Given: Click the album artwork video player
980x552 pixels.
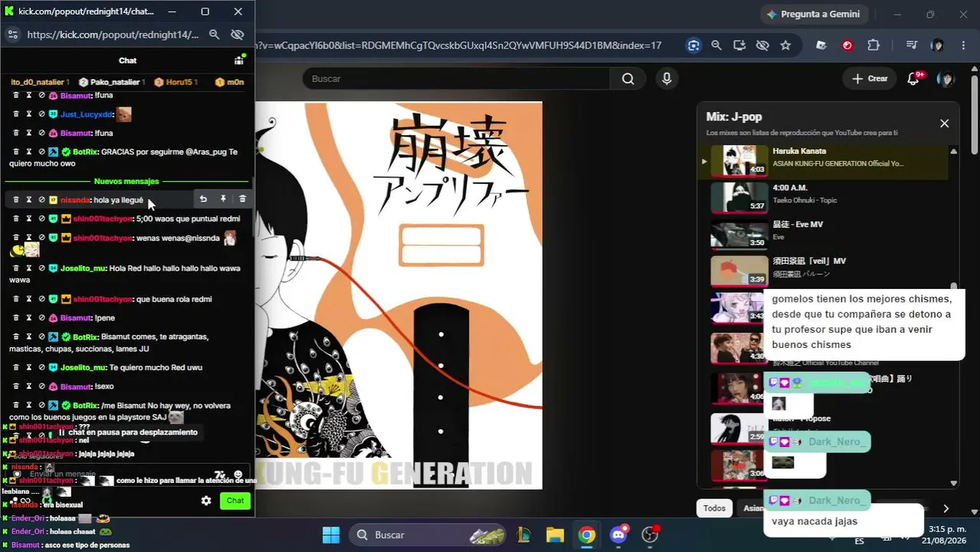Looking at the screenshot, I should 399,295.
